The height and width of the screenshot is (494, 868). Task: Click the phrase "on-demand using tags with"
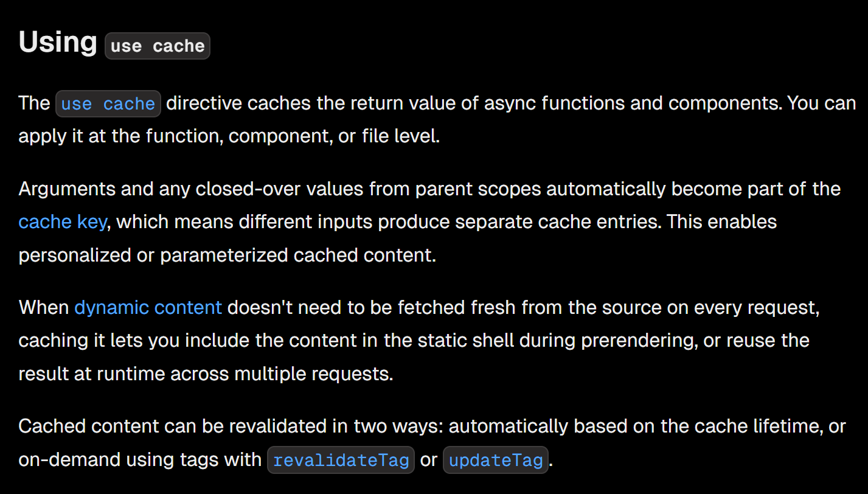coord(140,459)
